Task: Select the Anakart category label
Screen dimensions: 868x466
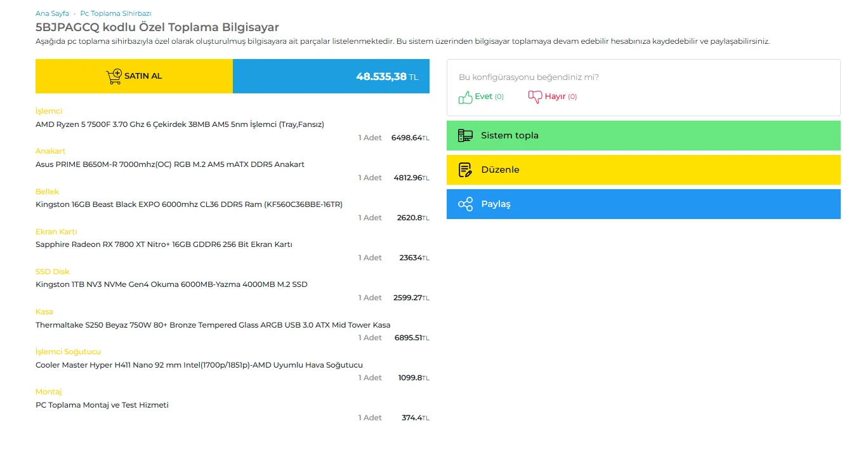Action: click(51, 151)
